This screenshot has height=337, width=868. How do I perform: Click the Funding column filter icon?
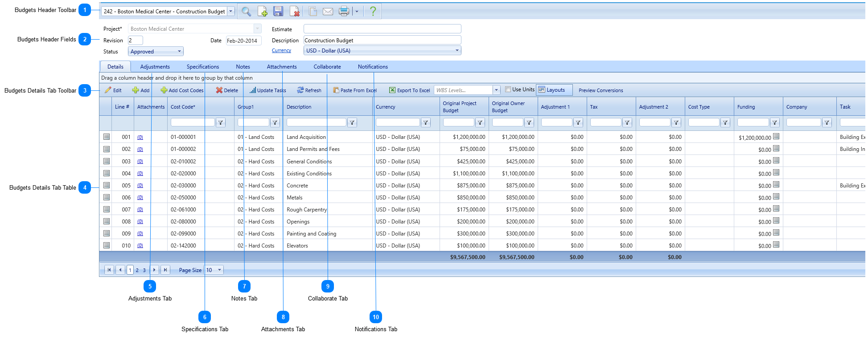coord(775,122)
